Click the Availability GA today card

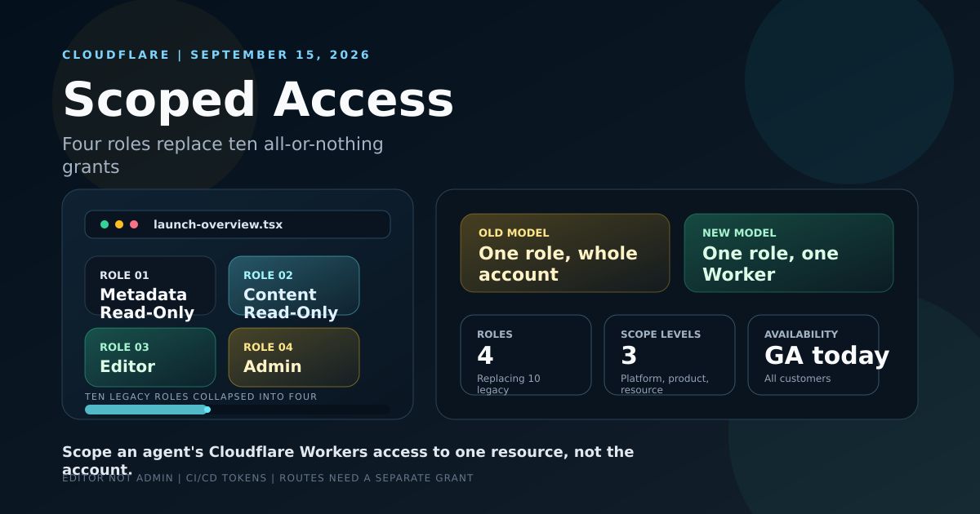[813, 355]
